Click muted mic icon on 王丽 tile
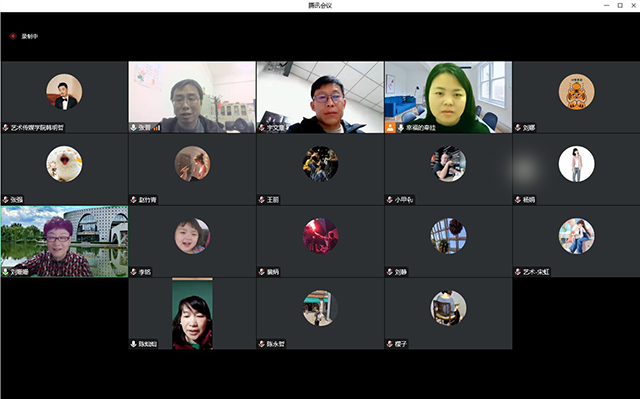 tap(262, 200)
